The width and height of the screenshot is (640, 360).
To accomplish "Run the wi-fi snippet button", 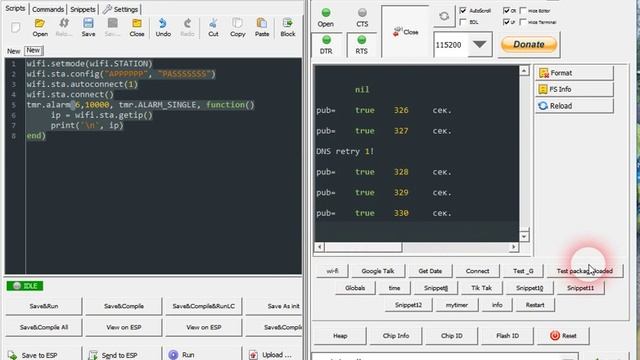I will pyautogui.click(x=332, y=271).
